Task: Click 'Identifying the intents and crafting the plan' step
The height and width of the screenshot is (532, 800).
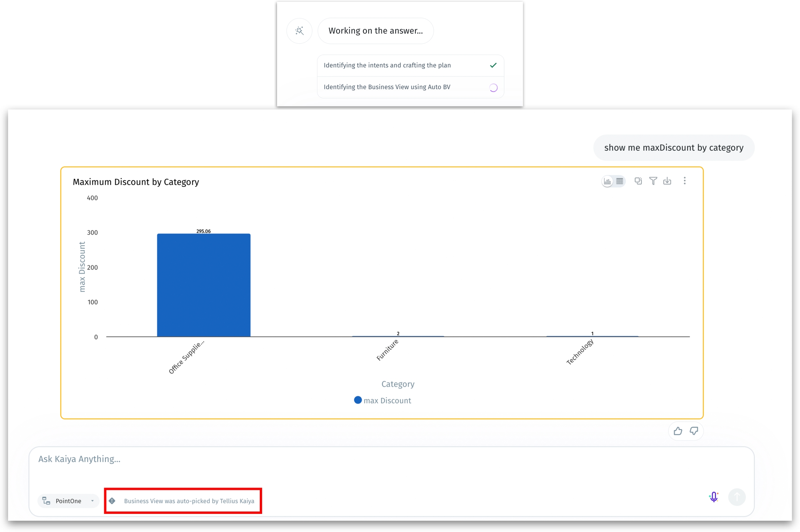Action: click(x=410, y=65)
